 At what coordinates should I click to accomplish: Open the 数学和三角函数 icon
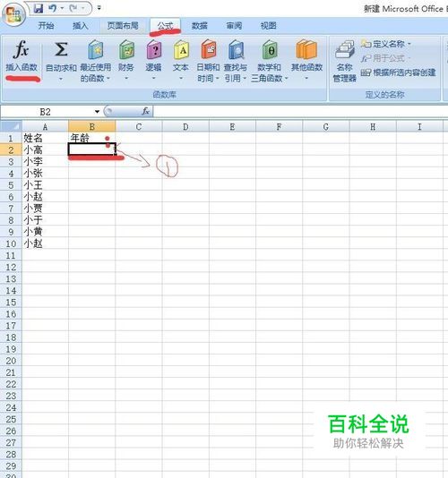point(270,50)
